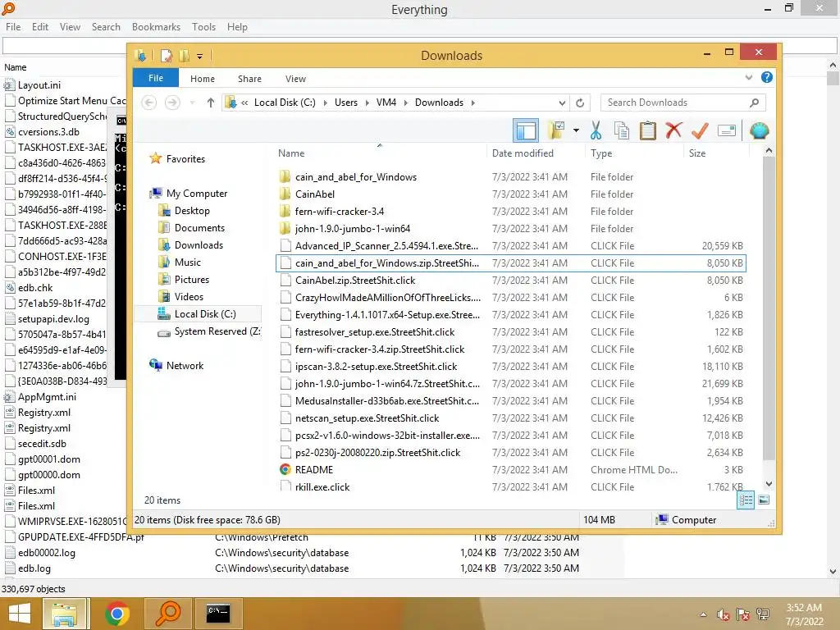Click the New folder icon in quick access toolbar
The image size is (840, 630).
pyautogui.click(x=184, y=55)
